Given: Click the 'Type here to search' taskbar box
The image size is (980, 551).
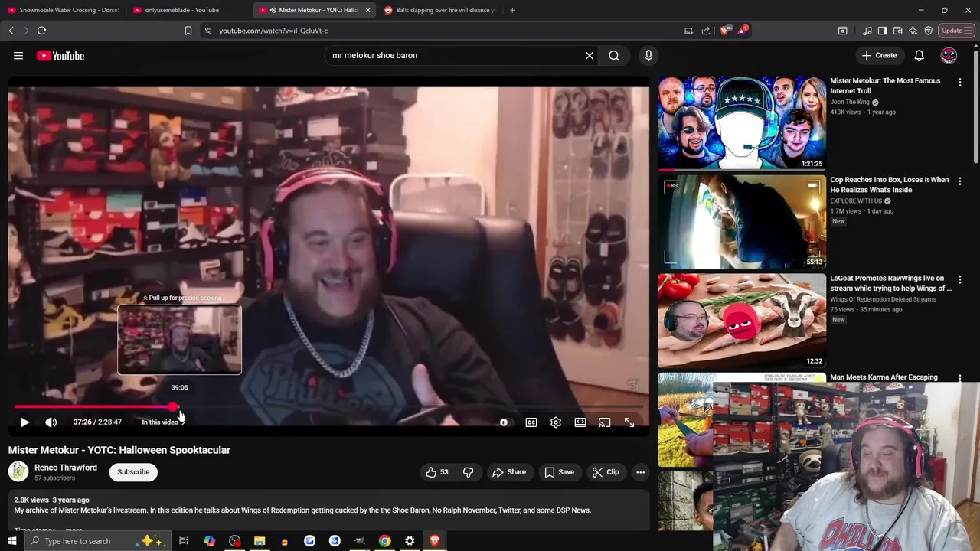Looking at the screenshot, I should 98,541.
